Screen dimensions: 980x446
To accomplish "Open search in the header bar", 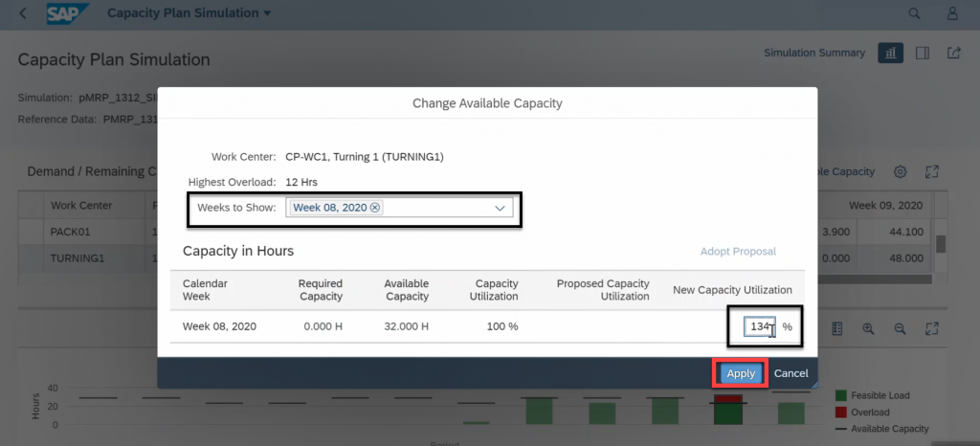I will click(x=914, y=13).
